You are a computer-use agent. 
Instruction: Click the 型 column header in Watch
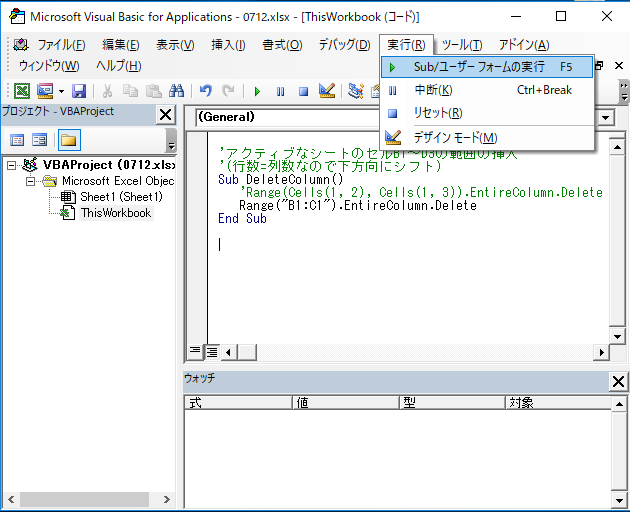453,403
